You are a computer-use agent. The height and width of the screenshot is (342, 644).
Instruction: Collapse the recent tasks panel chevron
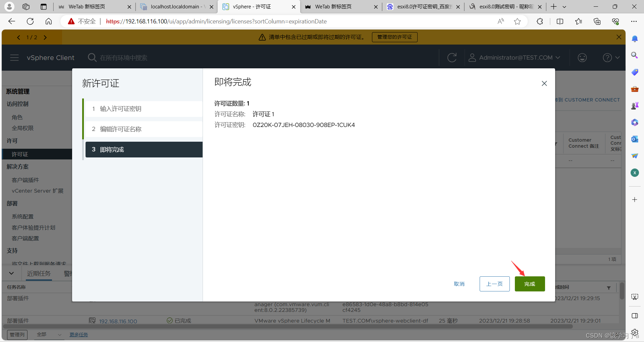tap(11, 273)
